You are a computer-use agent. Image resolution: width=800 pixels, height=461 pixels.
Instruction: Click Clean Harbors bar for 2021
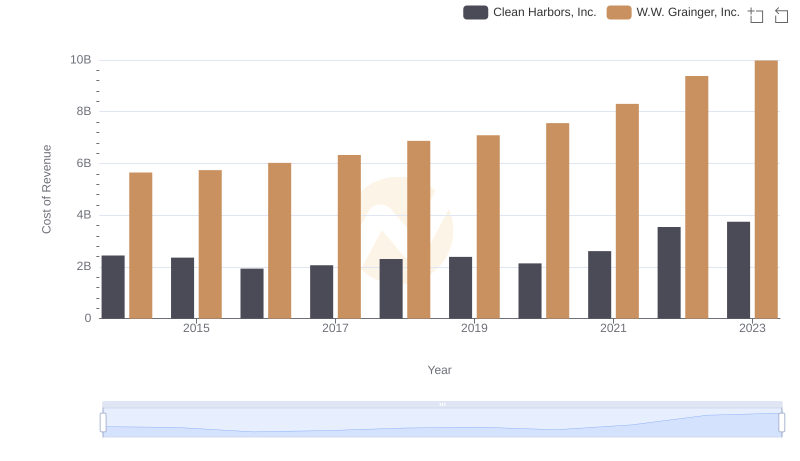(599, 285)
